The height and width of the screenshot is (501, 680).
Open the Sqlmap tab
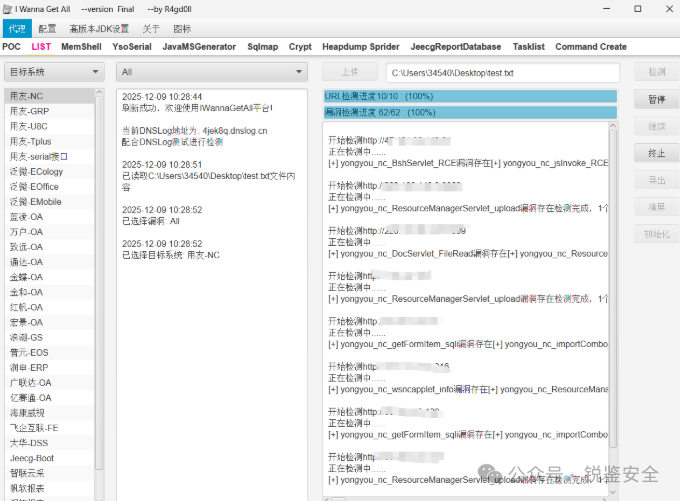[x=263, y=47]
